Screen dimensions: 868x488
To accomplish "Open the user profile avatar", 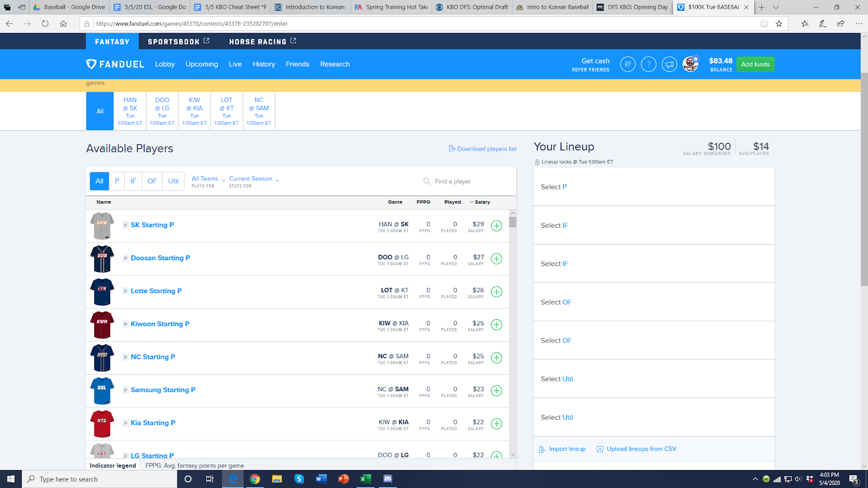I will 691,64.
